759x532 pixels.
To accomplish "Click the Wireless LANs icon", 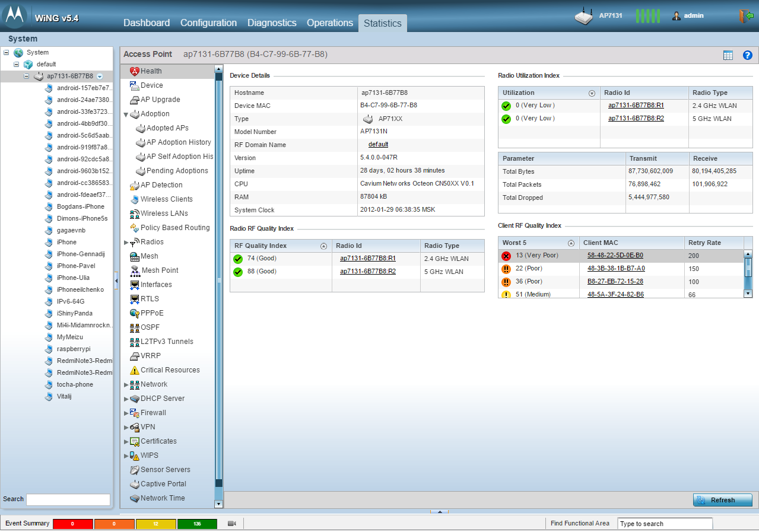I will point(135,214).
